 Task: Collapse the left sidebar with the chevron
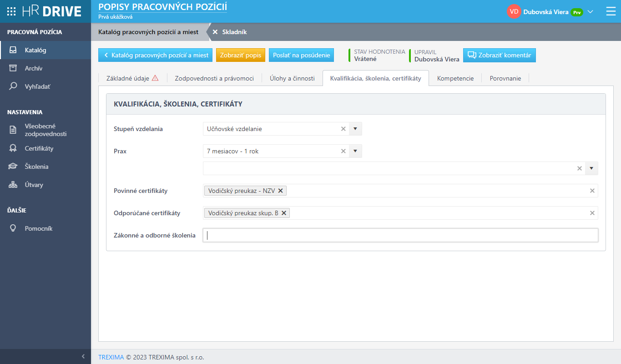[x=83, y=356]
